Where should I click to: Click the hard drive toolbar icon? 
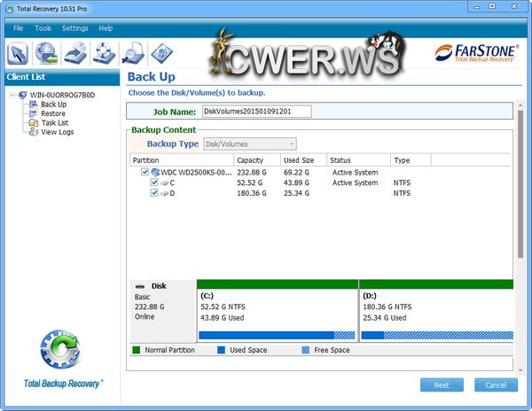(161, 54)
